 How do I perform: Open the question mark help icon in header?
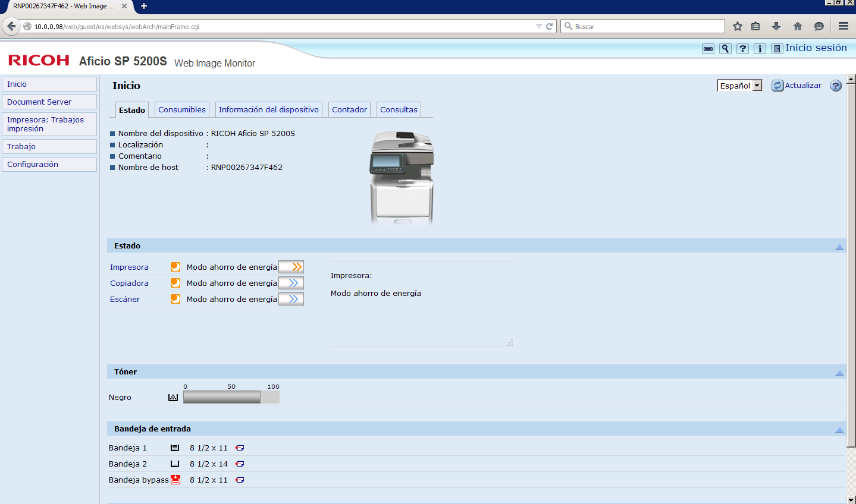(x=742, y=49)
